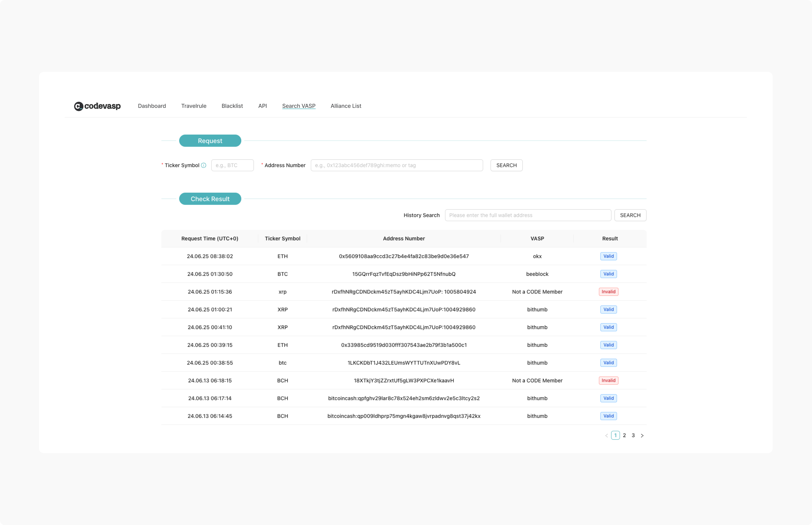
Task: Click the Ticker Symbol info icon
Action: [x=203, y=165]
